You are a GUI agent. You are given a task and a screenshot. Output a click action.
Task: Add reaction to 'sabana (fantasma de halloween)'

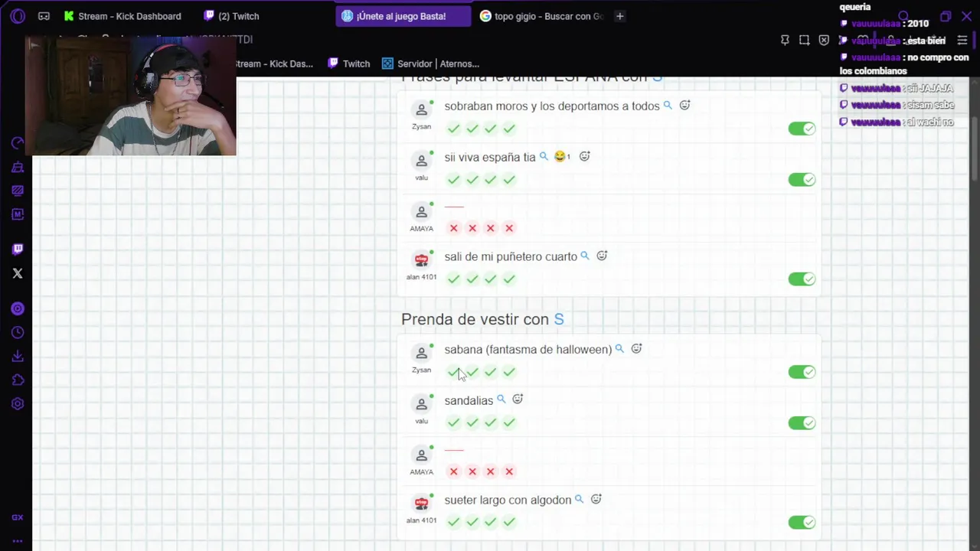pyautogui.click(x=636, y=349)
